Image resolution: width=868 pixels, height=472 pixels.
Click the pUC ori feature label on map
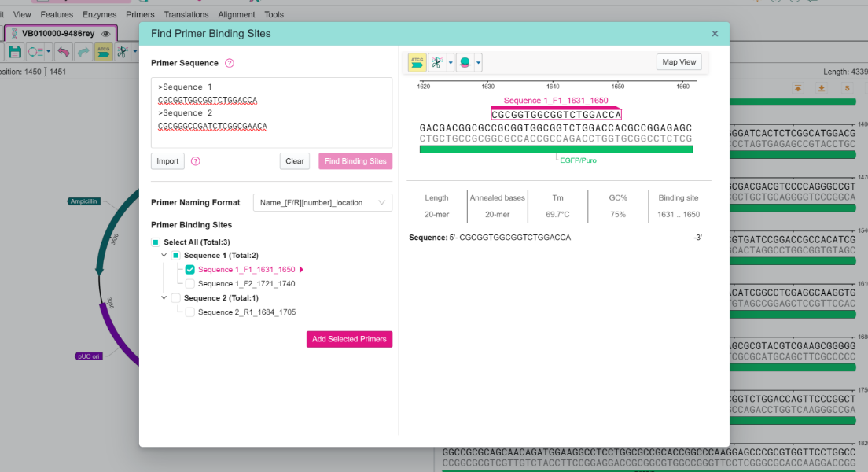[x=89, y=356]
